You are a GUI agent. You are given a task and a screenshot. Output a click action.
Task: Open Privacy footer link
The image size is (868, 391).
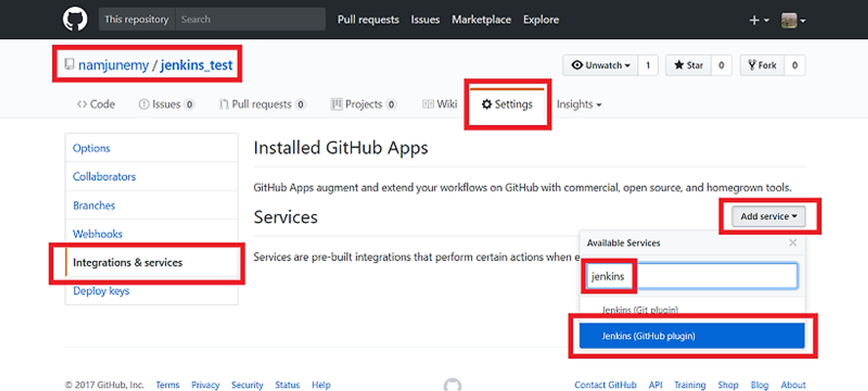coord(205,385)
